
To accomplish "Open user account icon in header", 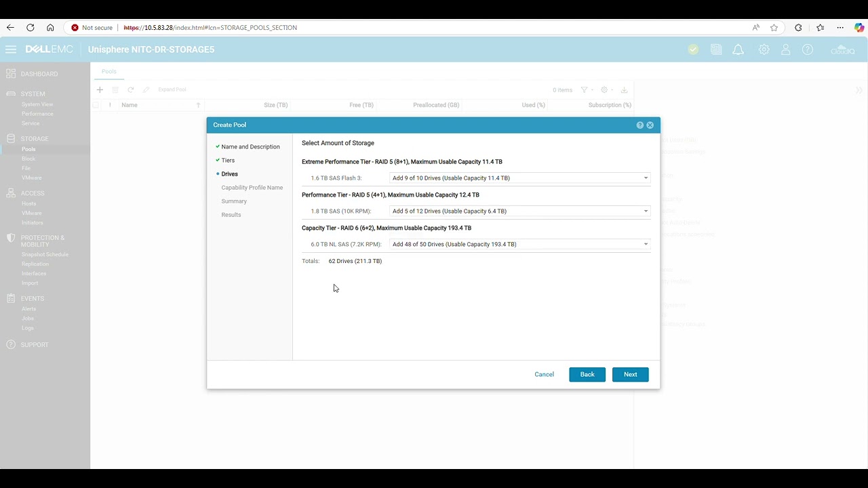I will pos(786,49).
